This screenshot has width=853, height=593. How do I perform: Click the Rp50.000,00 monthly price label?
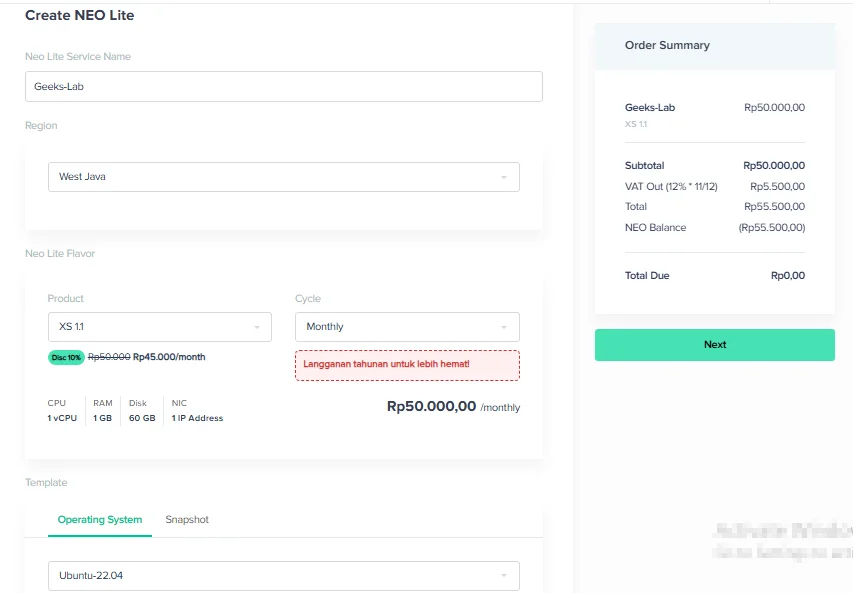[x=430, y=407]
